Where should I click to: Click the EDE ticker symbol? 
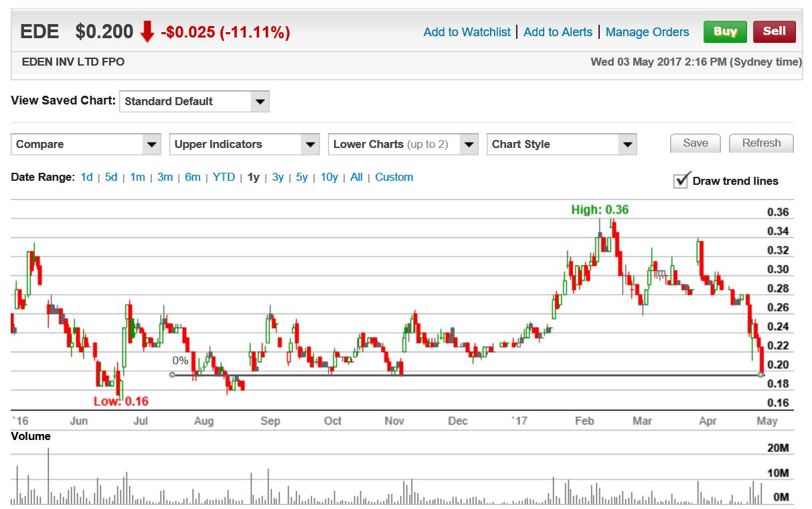(x=39, y=31)
